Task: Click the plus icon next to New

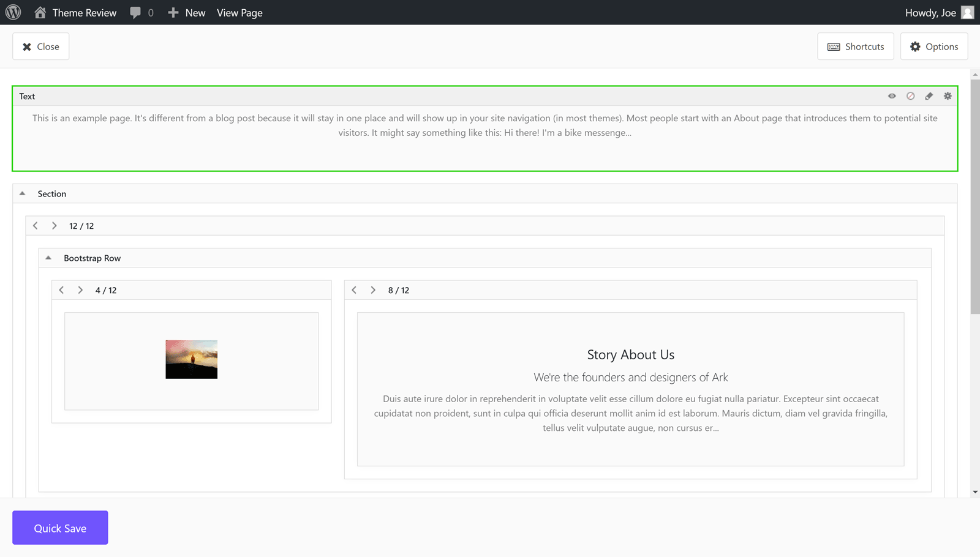Action: pyautogui.click(x=173, y=13)
